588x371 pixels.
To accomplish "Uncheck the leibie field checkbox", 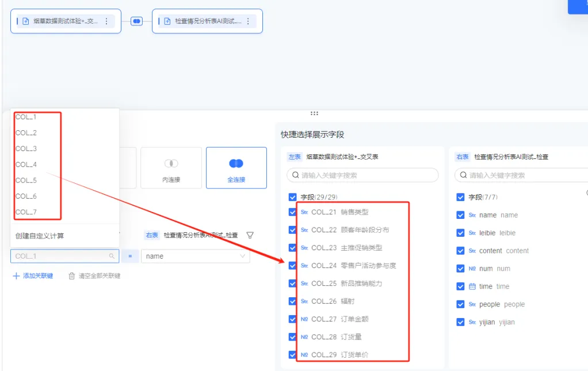I will point(460,233).
